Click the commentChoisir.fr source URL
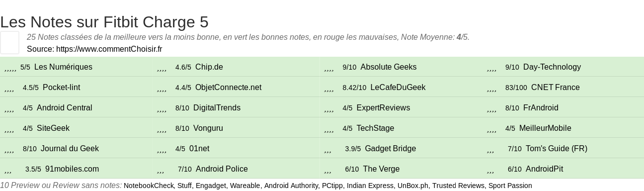This screenshot has width=644, height=191. (109, 49)
